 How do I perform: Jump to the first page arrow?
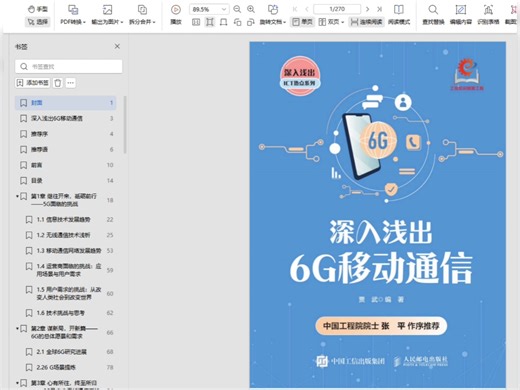click(295, 9)
